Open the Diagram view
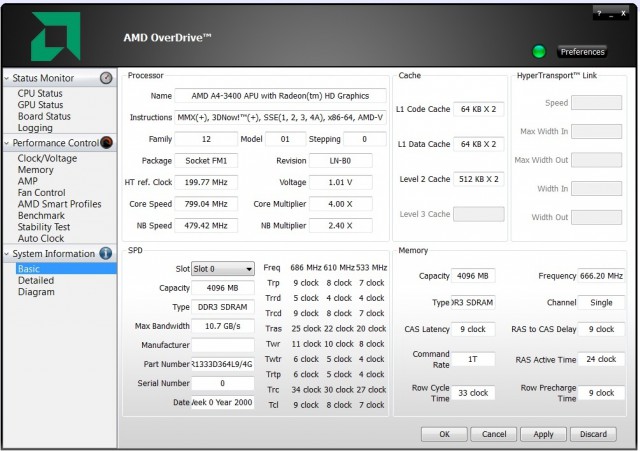 tap(36, 292)
